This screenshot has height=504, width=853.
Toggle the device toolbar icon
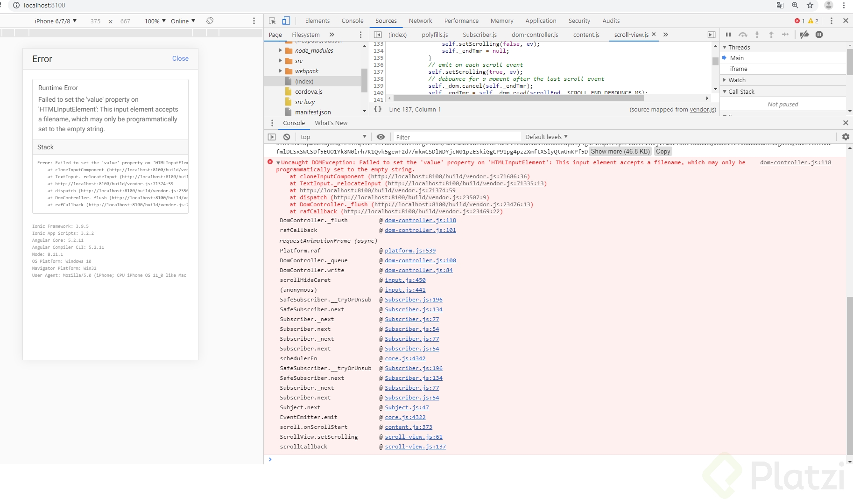tap(286, 21)
